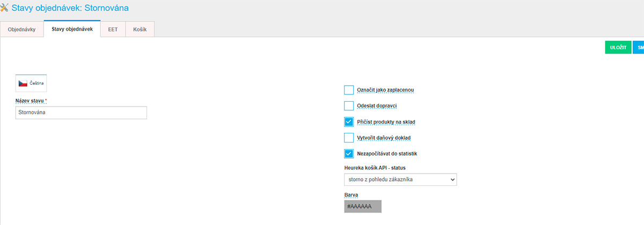The width and height of the screenshot is (644, 225).
Task: Disable the Nezapočítávat do statistik checkbox
Action: (x=349, y=154)
